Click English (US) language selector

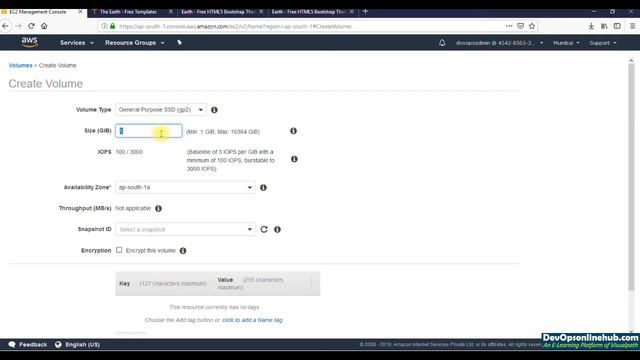(x=82, y=344)
